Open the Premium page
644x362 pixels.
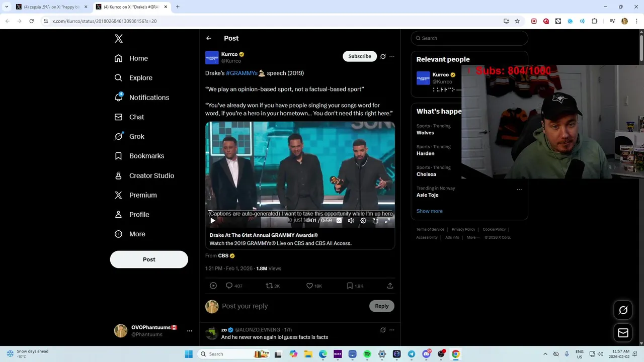click(136, 195)
